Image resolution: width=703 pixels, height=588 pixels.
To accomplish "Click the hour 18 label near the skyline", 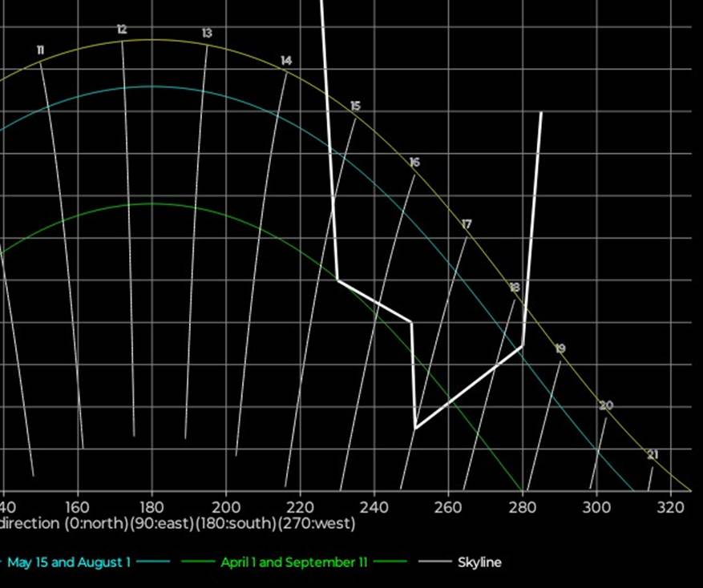I will click(x=515, y=288).
